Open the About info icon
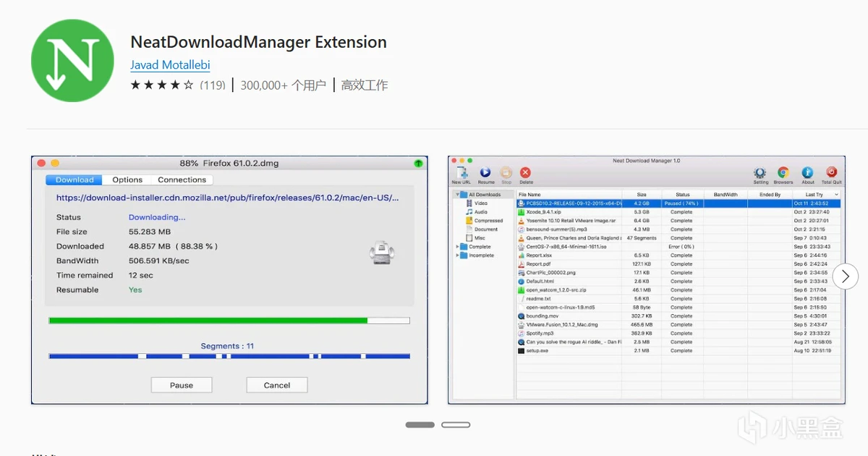Image resolution: width=868 pixels, height=456 pixels. (808, 173)
